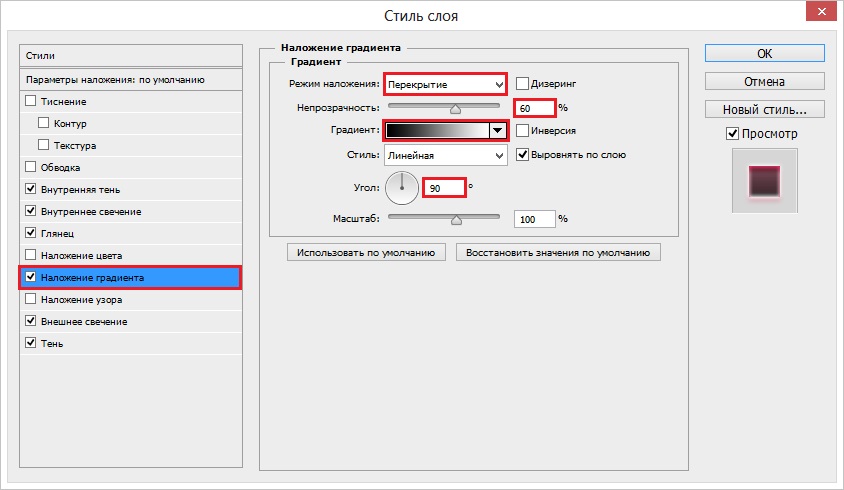
Task: Toggle the Просмотр preview checkbox
Action: click(732, 134)
